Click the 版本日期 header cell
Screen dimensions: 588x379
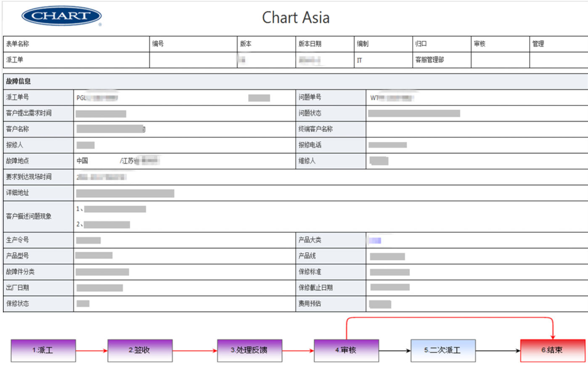click(325, 44)
